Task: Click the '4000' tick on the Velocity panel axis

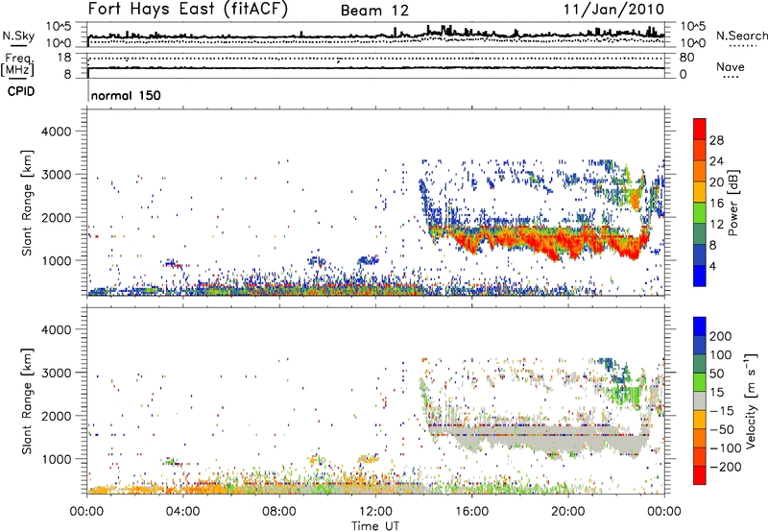Action: click(57, 329)
